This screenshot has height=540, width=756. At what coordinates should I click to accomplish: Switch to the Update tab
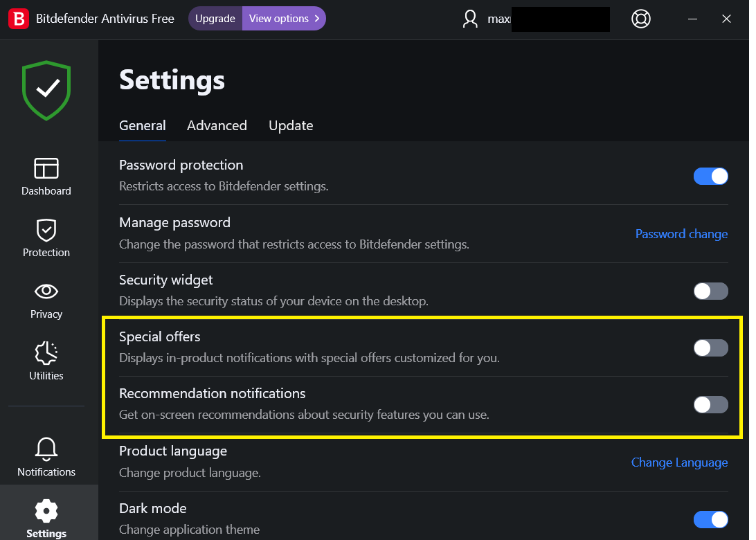[291, 125]
